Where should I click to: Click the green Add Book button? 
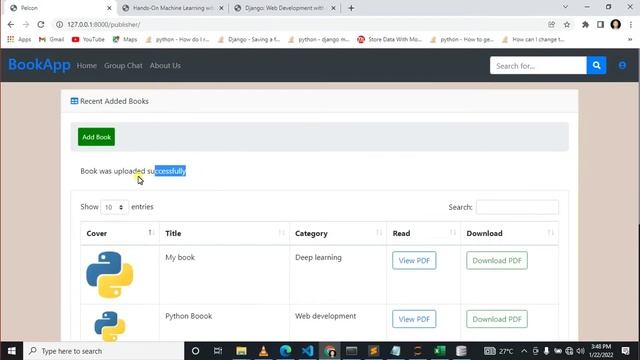pos(96,137)
